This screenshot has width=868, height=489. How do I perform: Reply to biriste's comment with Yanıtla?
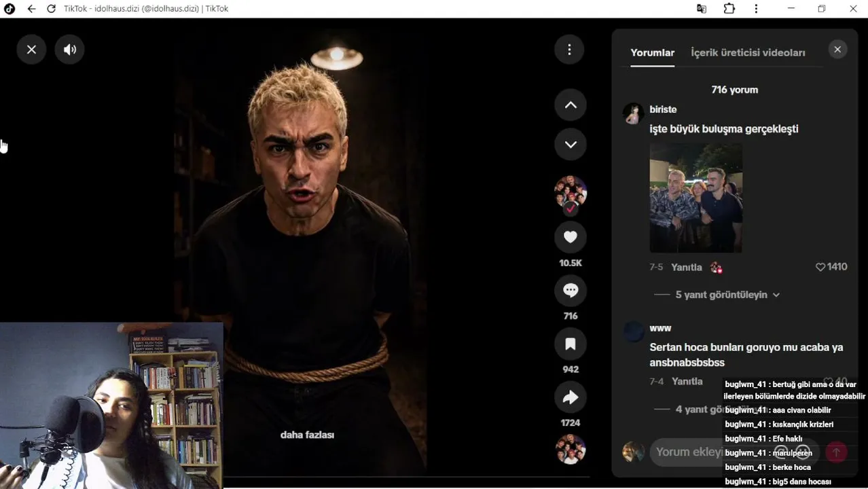click(686, 267)
